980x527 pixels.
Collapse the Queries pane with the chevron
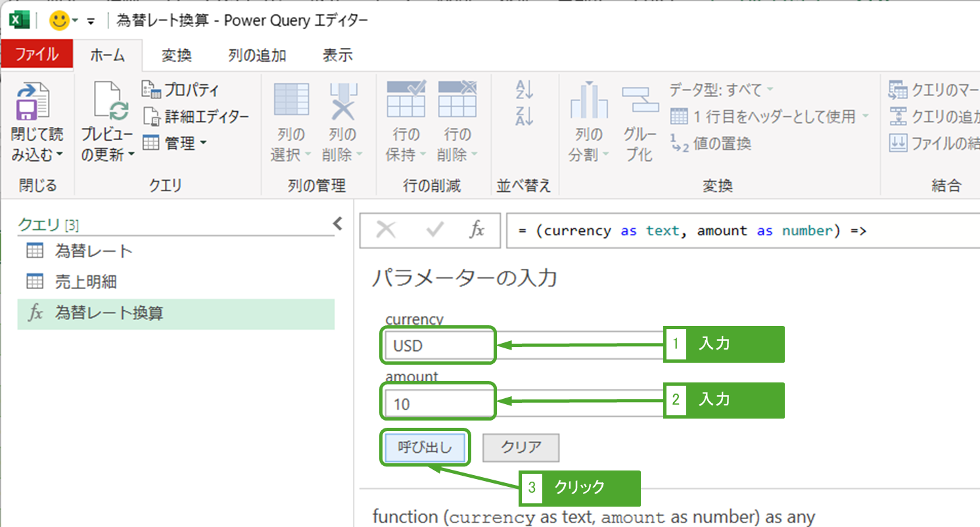coord(338,223)
